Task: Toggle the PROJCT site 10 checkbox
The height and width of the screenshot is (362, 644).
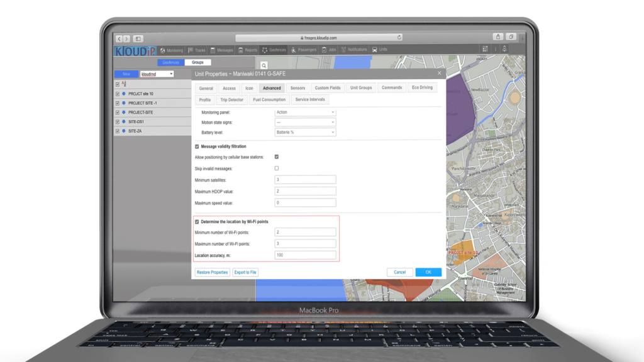Action: point(118,94)
